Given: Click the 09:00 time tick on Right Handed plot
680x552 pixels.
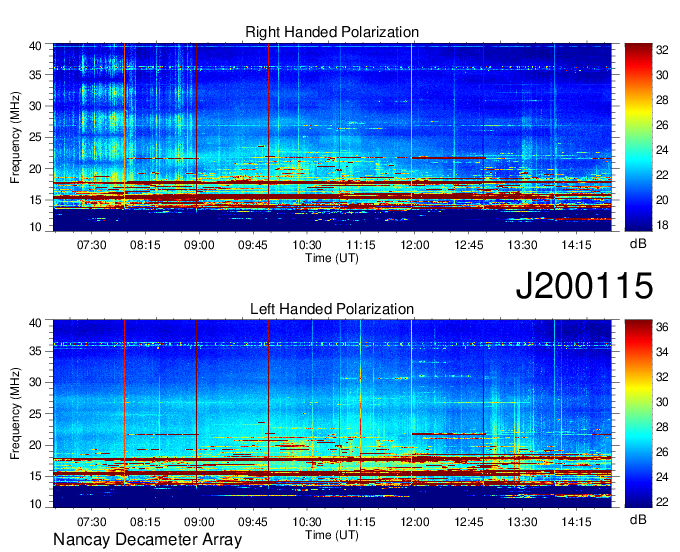Looking at the screenshot, I should (x=199, y=245).
